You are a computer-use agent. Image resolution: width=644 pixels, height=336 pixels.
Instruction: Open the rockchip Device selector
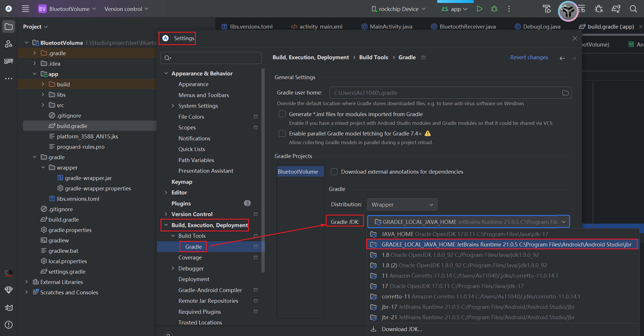[x=399, y=9]
